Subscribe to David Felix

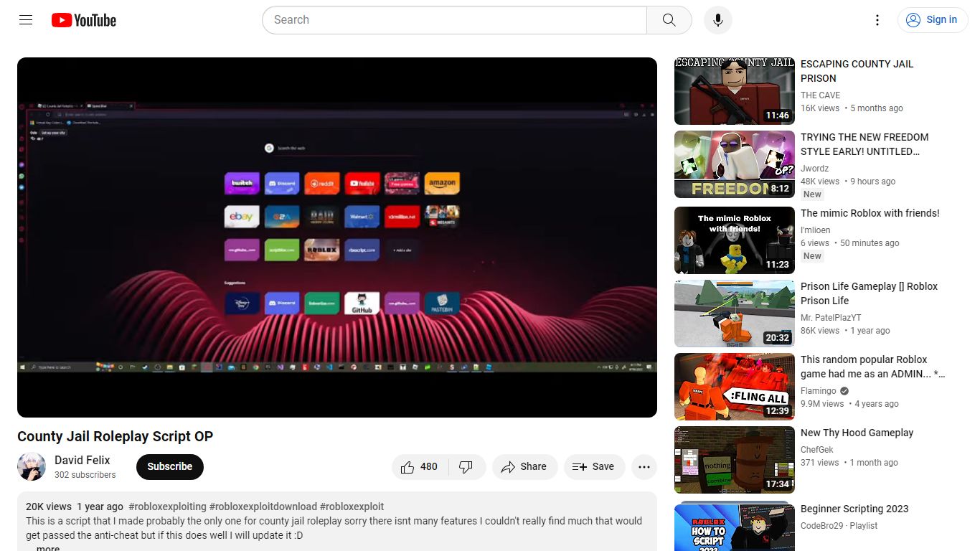[x=170, y=467]
